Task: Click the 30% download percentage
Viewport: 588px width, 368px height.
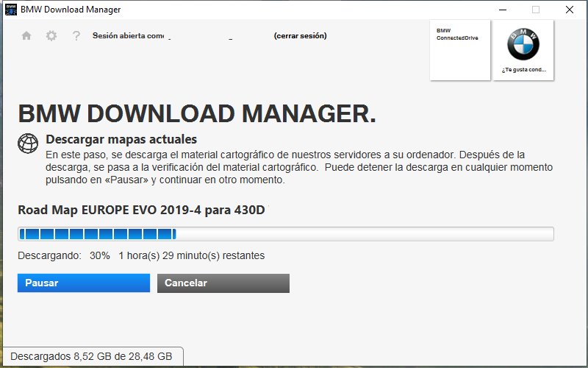Action: (x=100, y=255)
